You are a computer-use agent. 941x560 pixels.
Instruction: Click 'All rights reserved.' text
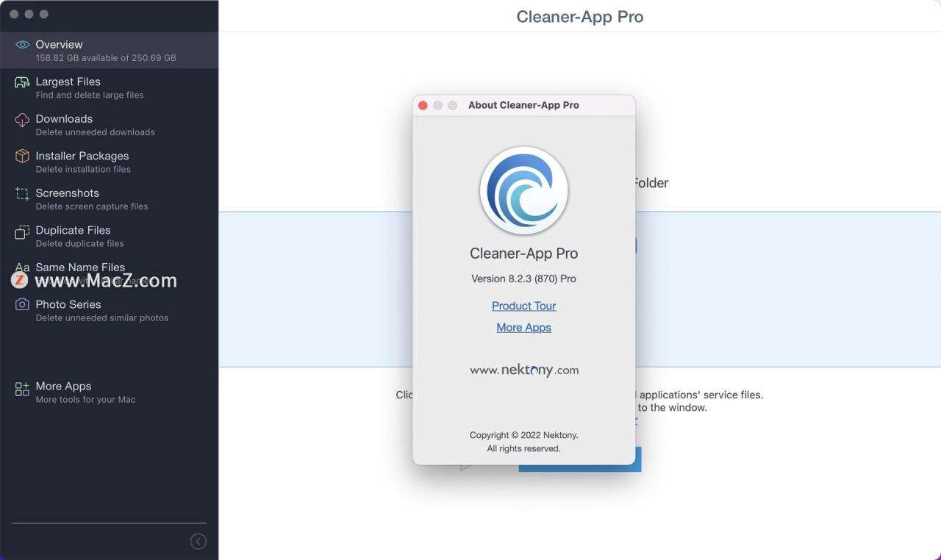pos(524,448)
